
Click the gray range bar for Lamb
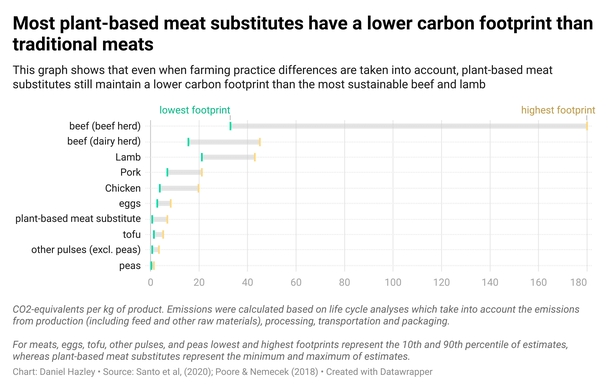[228, 157]
